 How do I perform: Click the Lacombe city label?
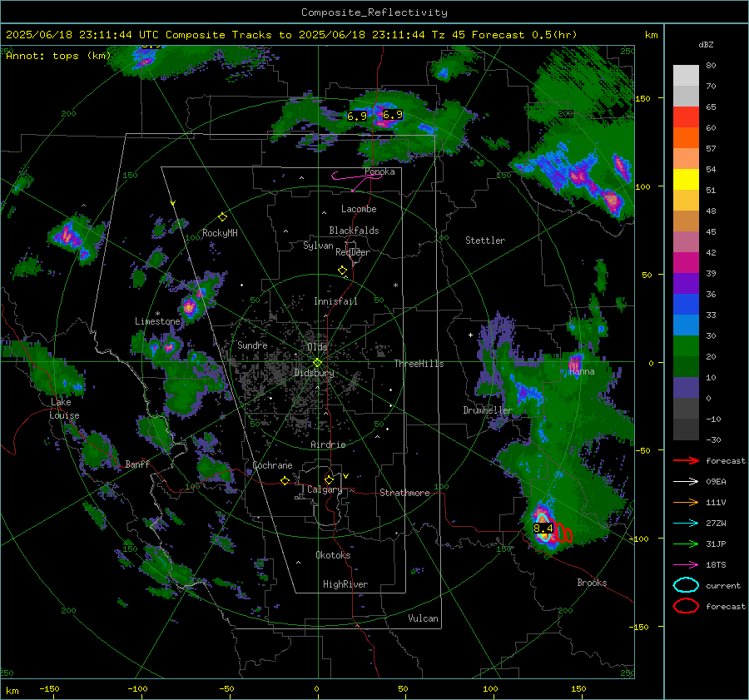(x=359, y=209)
